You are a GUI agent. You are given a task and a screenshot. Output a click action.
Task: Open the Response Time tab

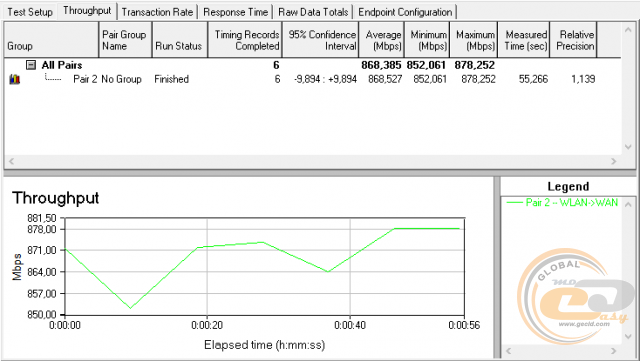coord(236,12)
